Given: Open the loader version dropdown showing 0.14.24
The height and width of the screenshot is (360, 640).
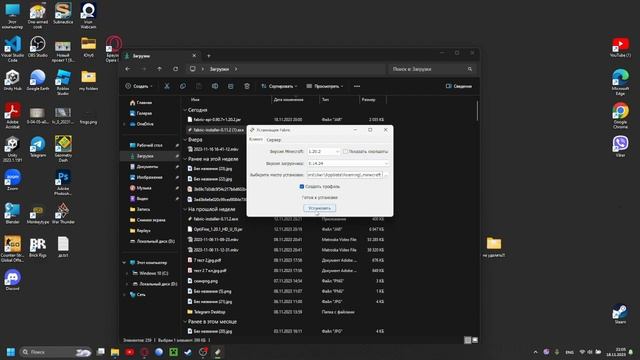Looking at the screenshot, I should (x=348, y=163).
